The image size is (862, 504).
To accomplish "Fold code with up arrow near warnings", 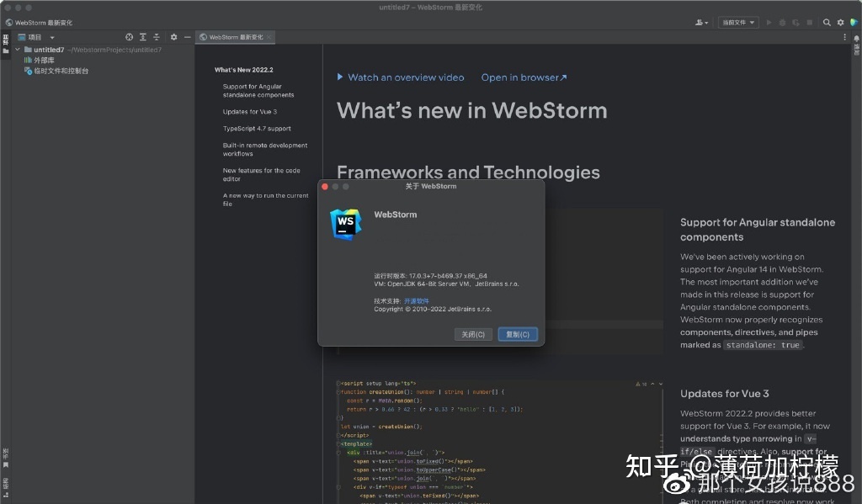I will coord(652,385).
